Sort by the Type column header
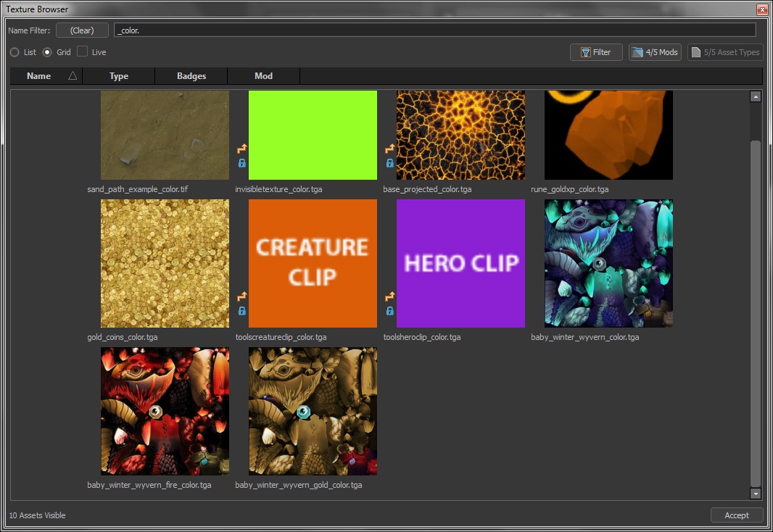This screenshot has width=773, height=532. pyautogui.click(x=119, y=76)
